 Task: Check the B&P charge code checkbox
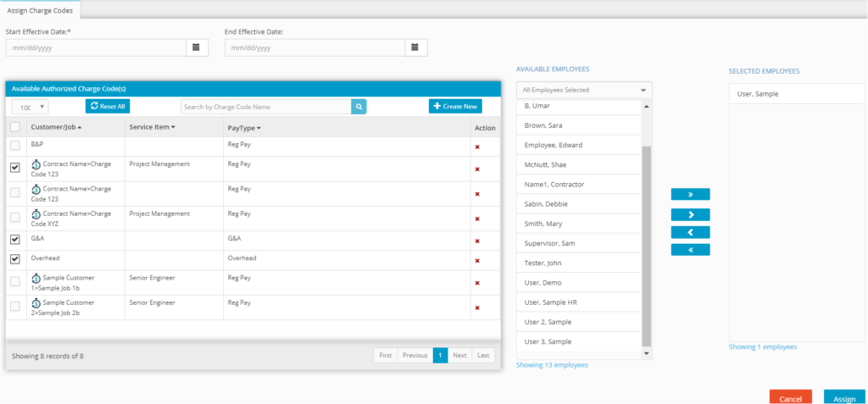tap(15, 147)
